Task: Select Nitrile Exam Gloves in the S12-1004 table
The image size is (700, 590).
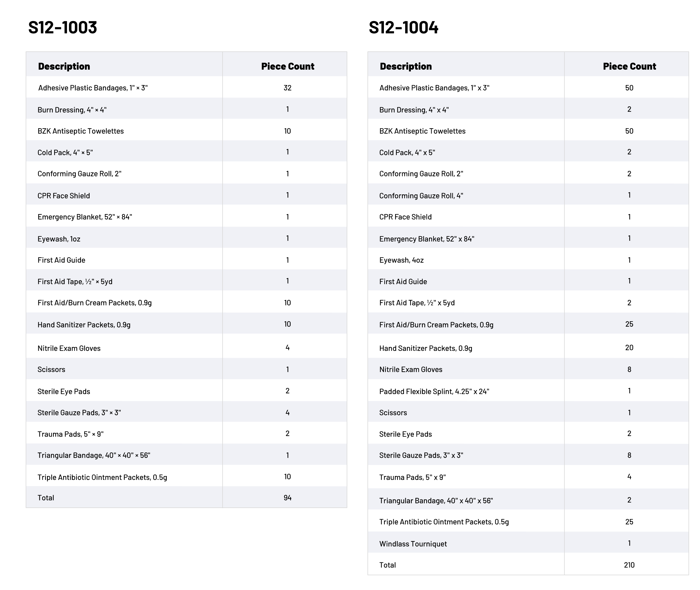Action: click(410, 369)
